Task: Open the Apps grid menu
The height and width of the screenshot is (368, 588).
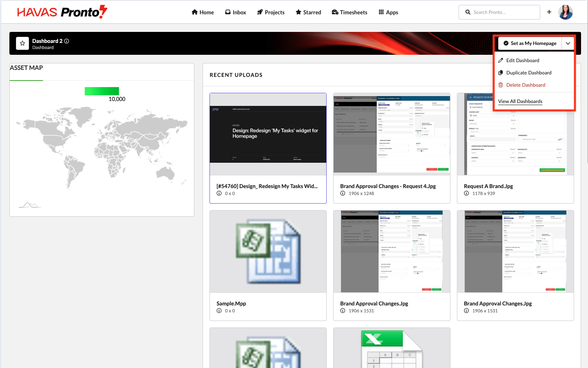Action: 388,12
